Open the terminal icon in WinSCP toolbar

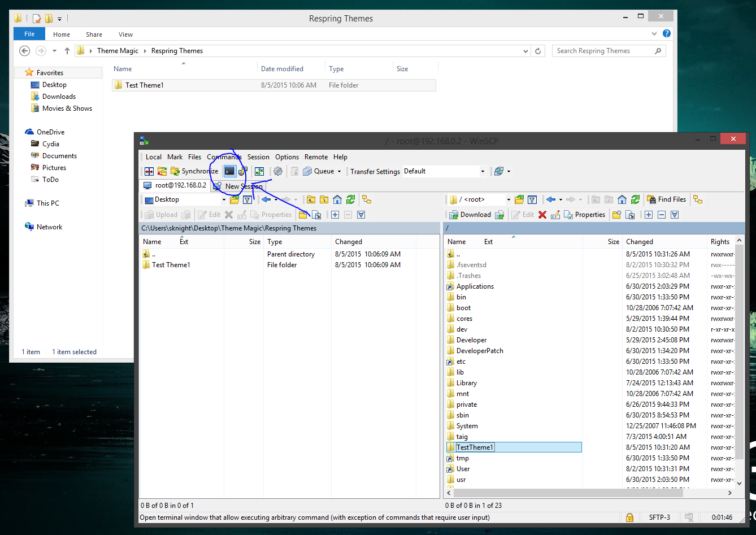[x=229, y=171]
